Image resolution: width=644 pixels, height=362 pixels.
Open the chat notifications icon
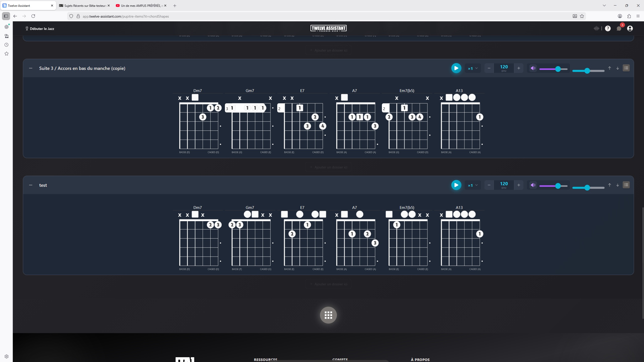pyautogui.click(x=619, y=28)
